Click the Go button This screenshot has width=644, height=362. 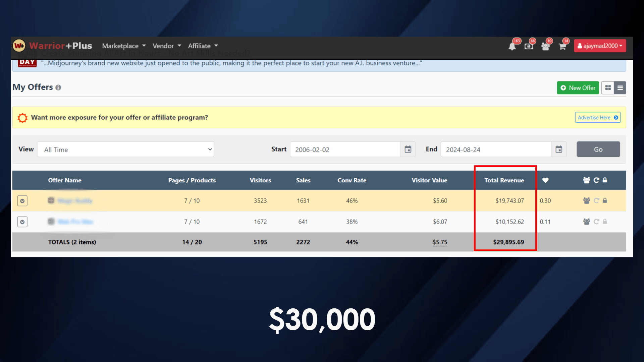598,149
